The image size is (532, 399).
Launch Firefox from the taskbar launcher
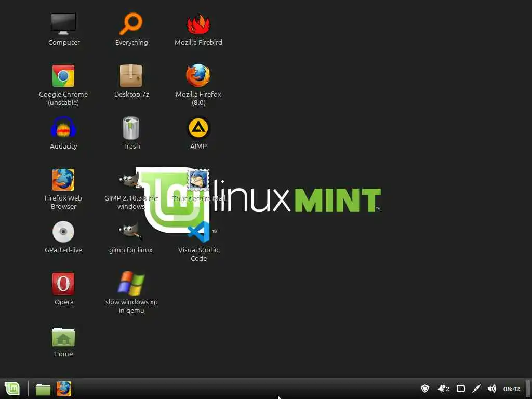pos(64,389)
